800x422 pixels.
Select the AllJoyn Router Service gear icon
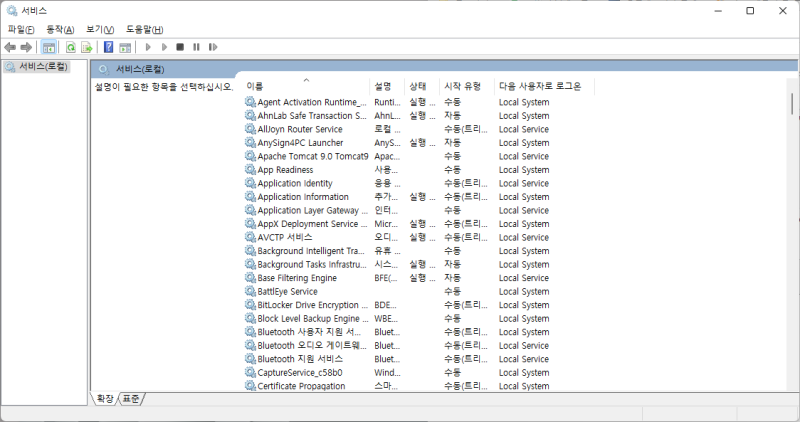(250, 129)
